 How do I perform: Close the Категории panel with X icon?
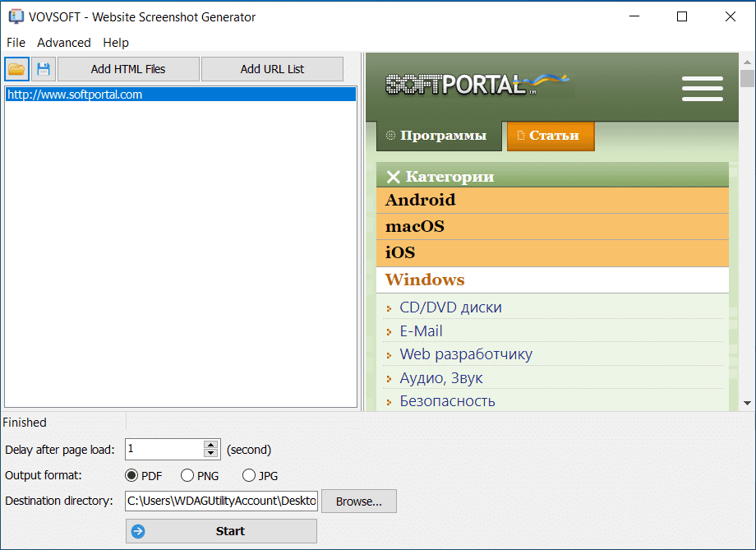point(394,177)
